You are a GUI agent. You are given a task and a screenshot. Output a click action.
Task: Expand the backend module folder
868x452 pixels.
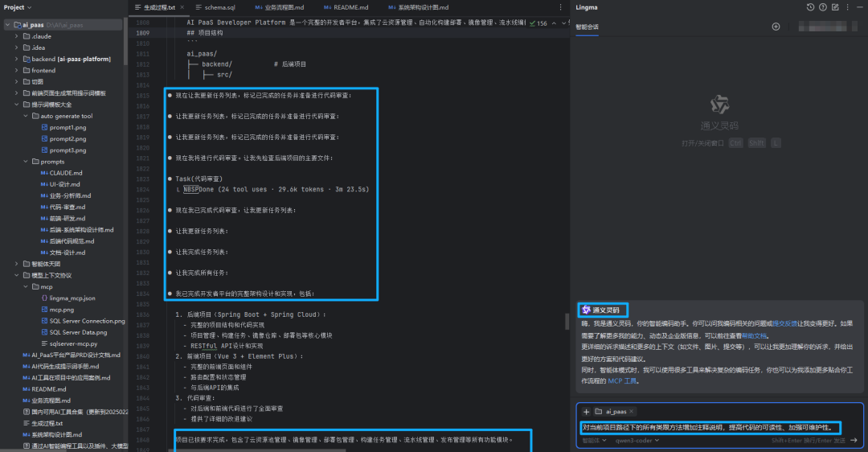coord(17,59)
